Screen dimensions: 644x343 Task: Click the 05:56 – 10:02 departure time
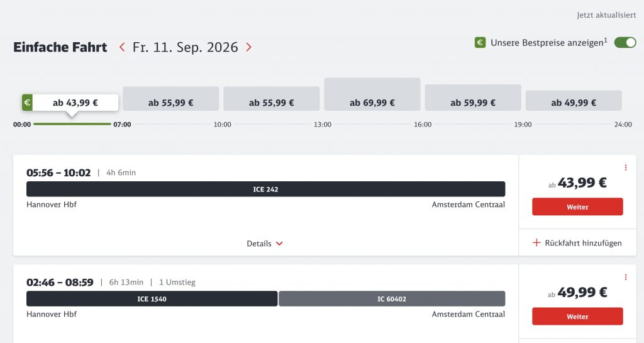coord(58,172)
